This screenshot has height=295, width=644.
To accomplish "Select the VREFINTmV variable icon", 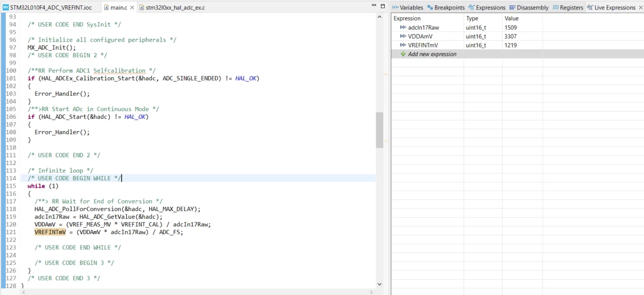I will 403,45.
